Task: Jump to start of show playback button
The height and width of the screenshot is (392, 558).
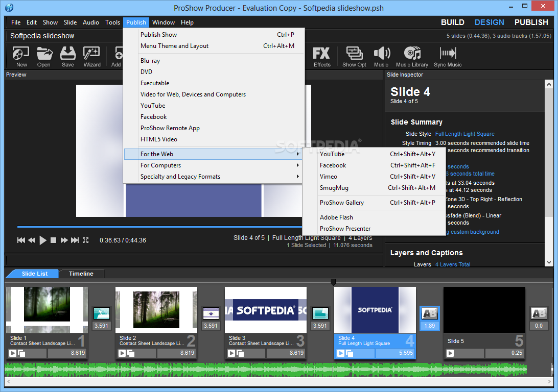Action: [21, 240]
